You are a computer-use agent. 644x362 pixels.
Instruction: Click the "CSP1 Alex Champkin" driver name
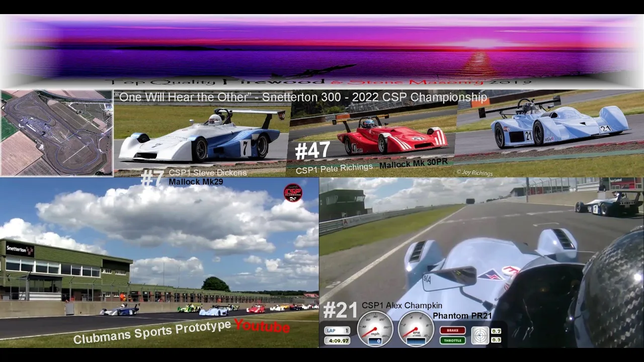(402, 305)
